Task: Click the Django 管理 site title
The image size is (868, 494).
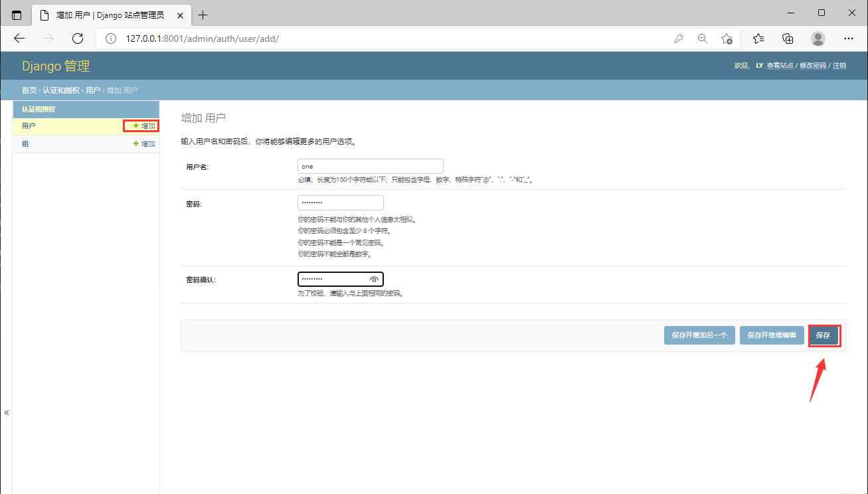Action: click(x=56, y=66)
